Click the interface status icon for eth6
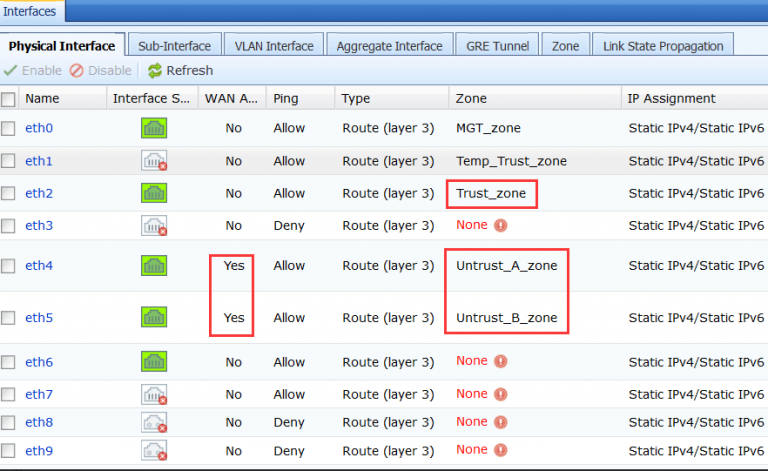 (x=154, y=362)
